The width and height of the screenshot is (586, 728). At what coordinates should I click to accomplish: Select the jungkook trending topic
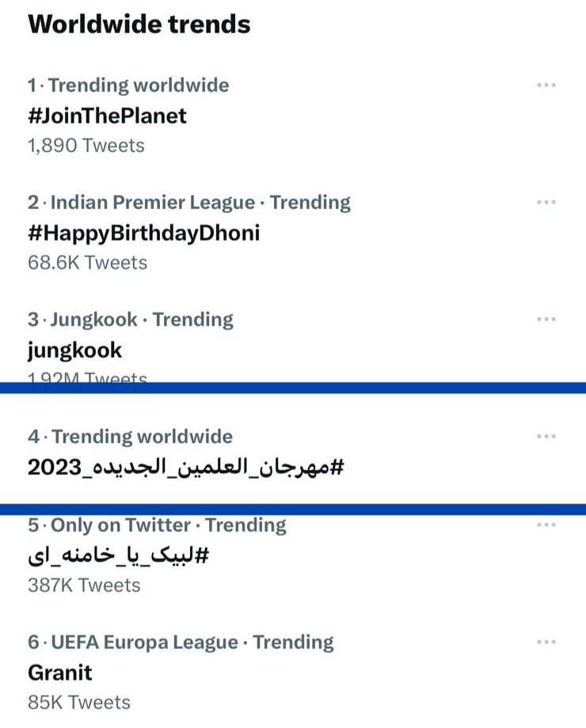click(x=74, y=350)
